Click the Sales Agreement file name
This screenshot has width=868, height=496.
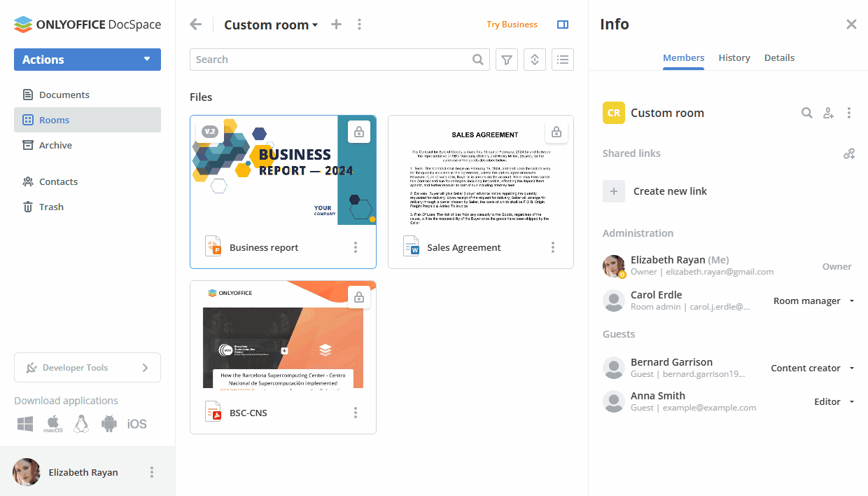click(463, 247)
